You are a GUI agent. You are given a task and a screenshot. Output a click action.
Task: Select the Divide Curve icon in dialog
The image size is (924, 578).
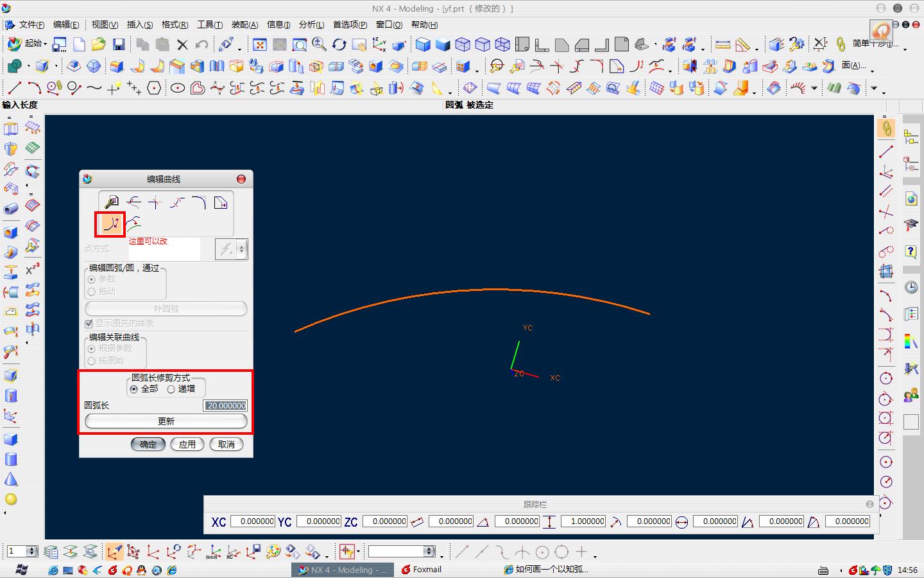click(177, 203)
